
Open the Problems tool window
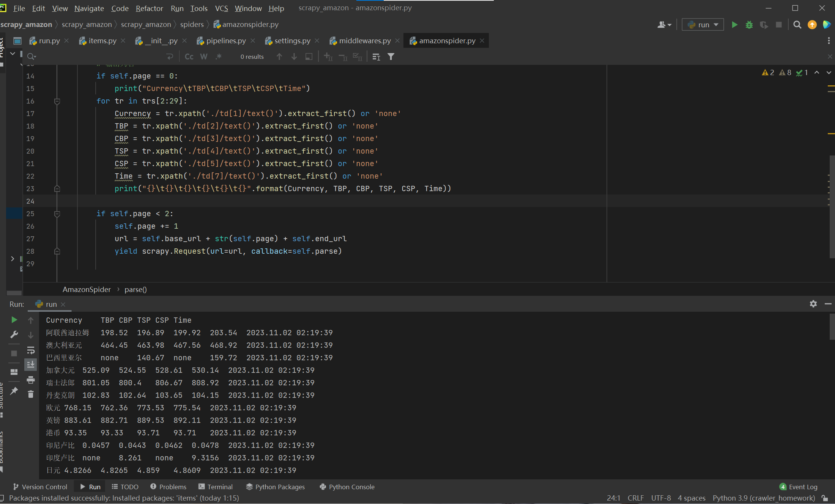(x=168, y=487)
